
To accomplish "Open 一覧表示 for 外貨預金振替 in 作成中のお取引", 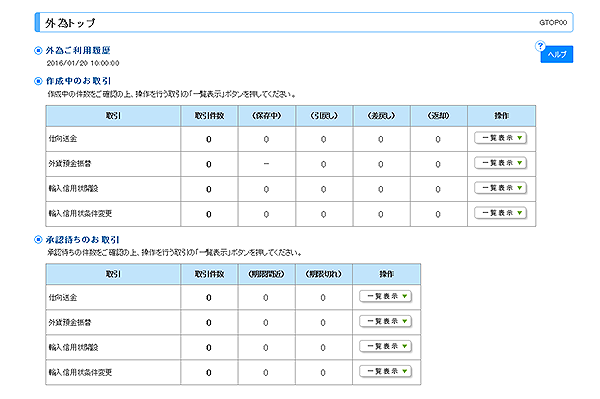I will [501, 163].
